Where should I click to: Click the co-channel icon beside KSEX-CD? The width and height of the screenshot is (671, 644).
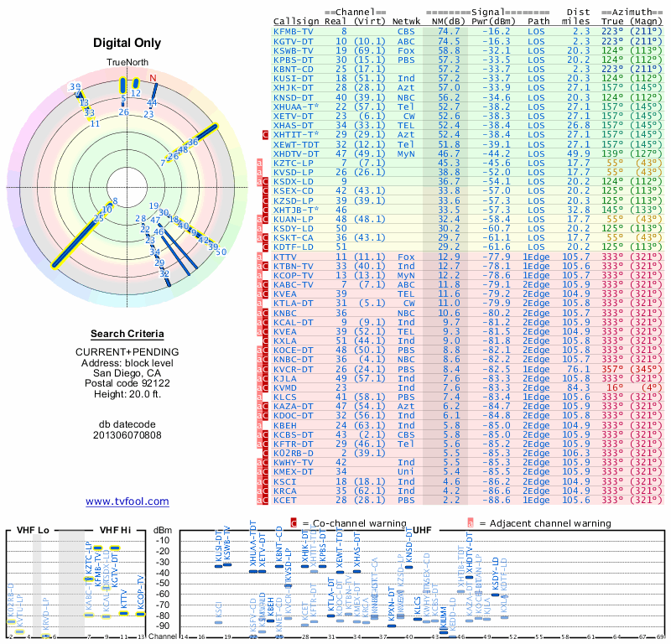pyautogui.click(x=265, y=191)
